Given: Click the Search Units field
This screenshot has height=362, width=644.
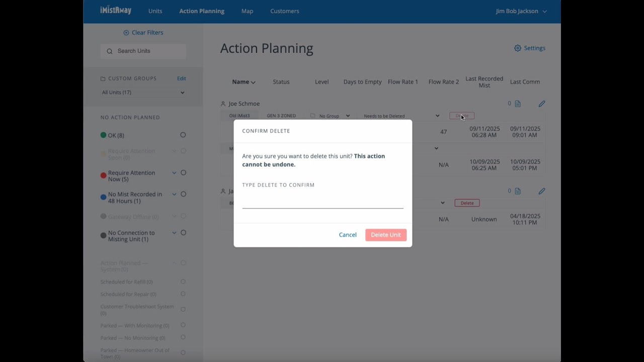Looking at the screenshot, I should pyautogui.click(x=143, y=51).
